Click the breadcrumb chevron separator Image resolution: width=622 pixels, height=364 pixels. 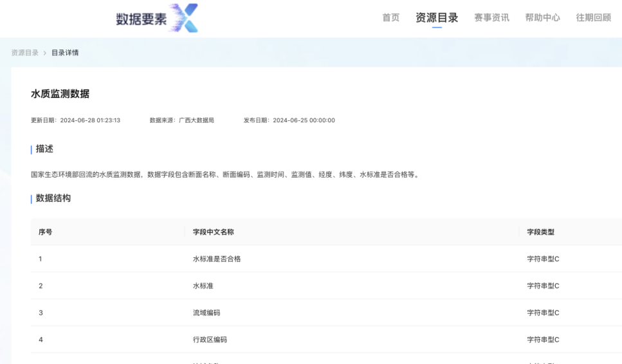click(x=45, y=53)
